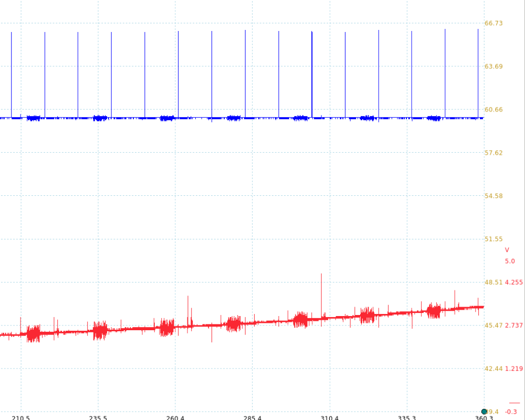Click the red 2.737 voltage axis label
525x420 pixels.
(x=513, y=325)
